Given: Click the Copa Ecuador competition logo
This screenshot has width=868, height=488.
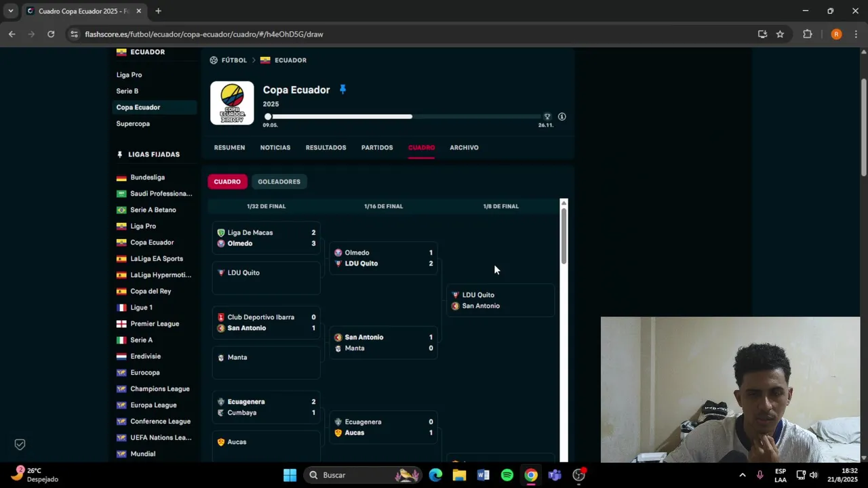Looking at the screenshot, I should coord(232,103).
